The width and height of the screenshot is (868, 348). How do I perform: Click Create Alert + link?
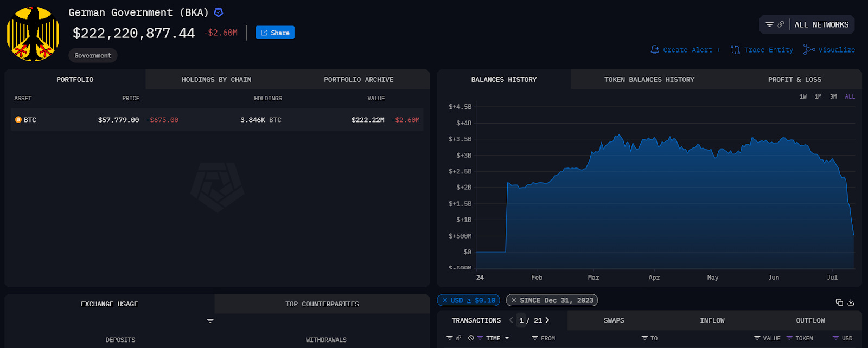coord(692,50)
